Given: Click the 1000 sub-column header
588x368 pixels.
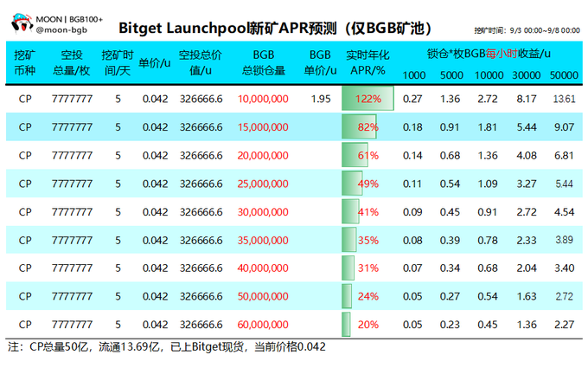Looking at the screenshot, I should tap(414, 75).
